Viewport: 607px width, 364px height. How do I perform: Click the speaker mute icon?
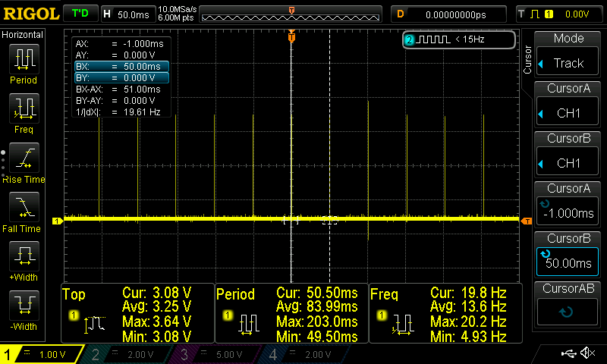[x=587, y=353]
